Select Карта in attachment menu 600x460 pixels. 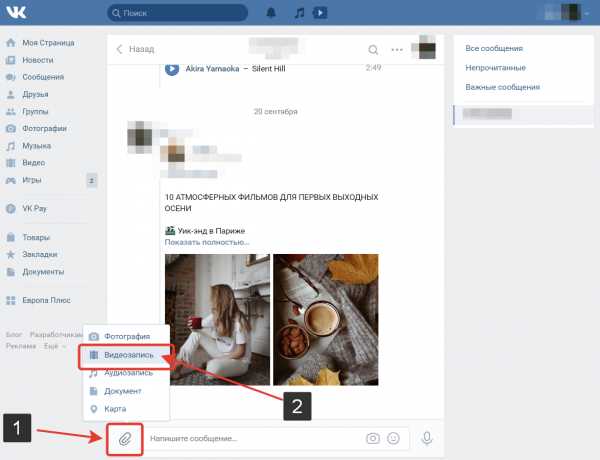(x=127, y=409)
